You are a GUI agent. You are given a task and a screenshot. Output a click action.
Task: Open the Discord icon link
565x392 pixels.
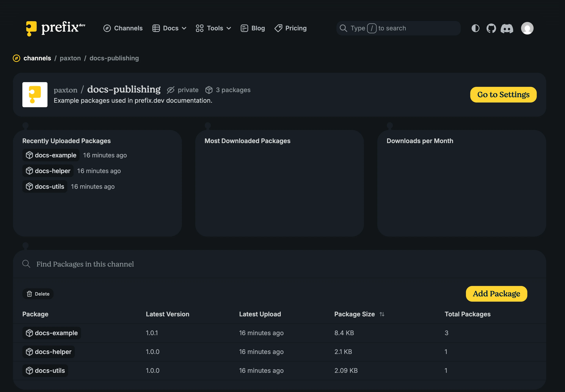(507, 28)
